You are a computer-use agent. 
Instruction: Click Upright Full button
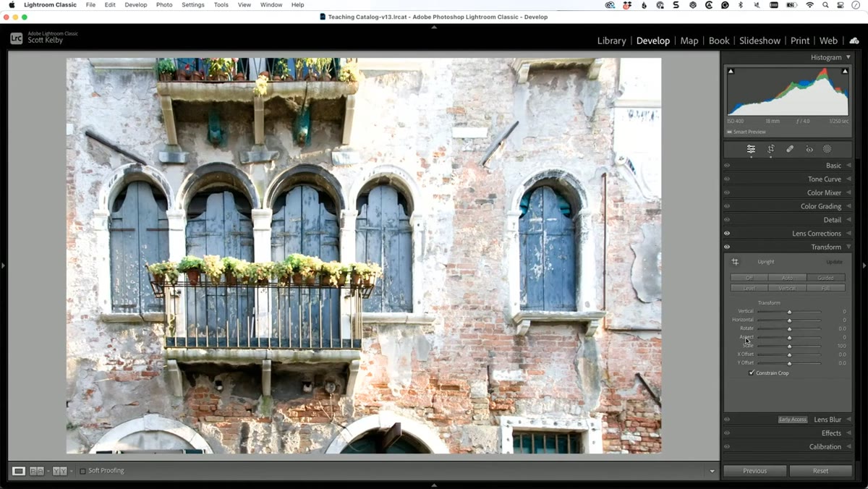click(x=826, y=288)
